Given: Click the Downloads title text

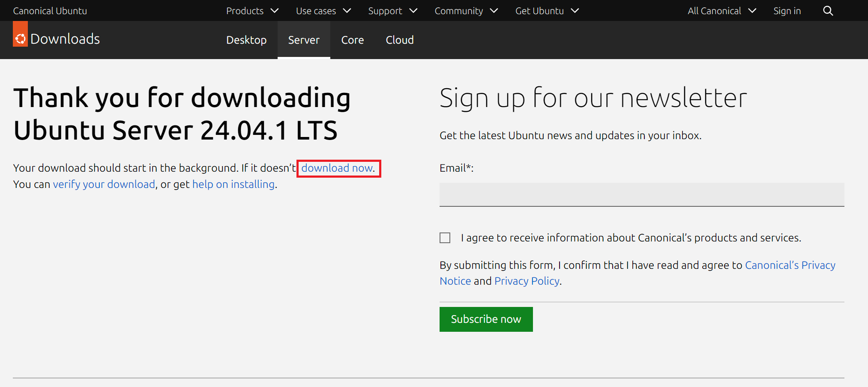Looking at the screenshot, I should (x=65, y=39).
